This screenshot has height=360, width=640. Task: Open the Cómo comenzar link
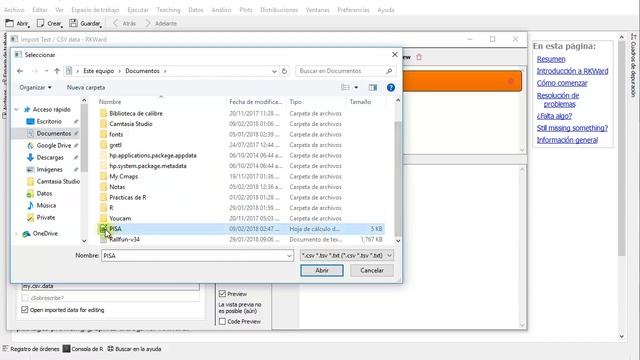pos(562,83)
